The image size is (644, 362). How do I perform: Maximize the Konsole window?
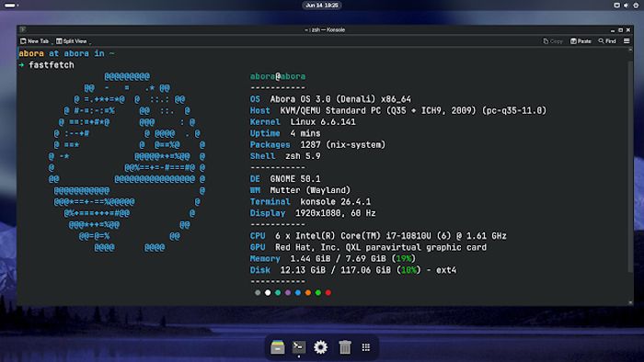pos(620,30)
